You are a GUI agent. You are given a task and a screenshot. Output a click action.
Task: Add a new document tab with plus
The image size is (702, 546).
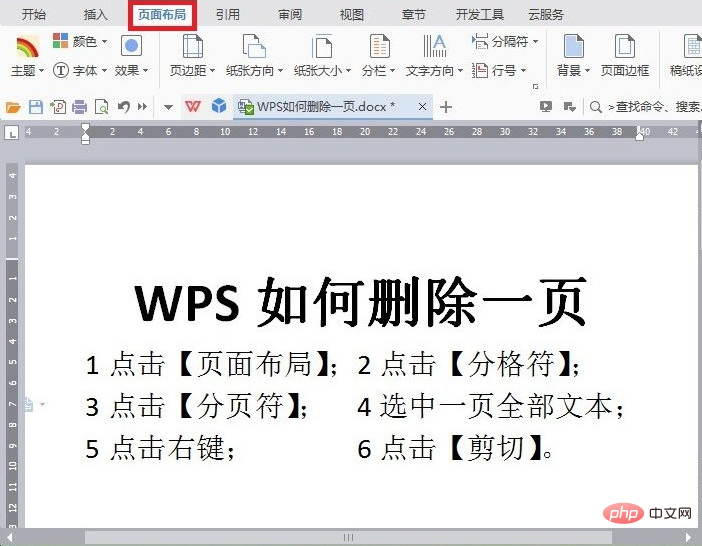(445, 107)
